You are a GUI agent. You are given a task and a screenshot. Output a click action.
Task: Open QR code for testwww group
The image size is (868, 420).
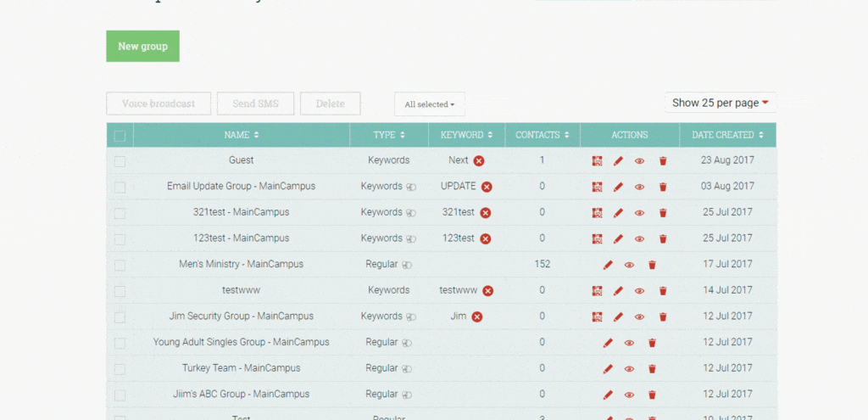point(597,291)
